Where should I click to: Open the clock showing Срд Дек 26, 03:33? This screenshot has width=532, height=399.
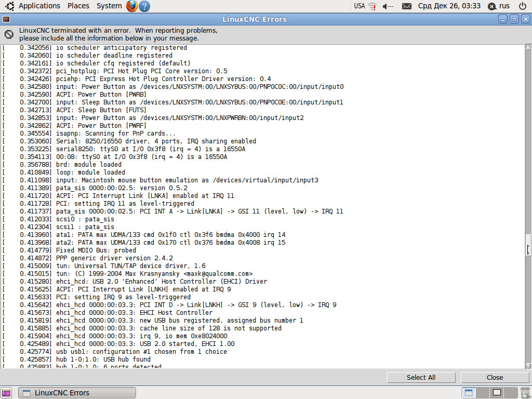[449, 6]
